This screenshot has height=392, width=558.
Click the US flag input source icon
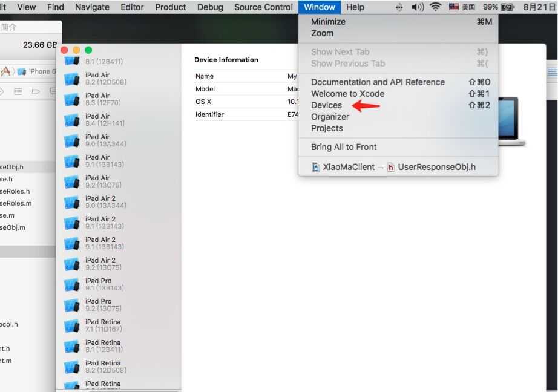click(x=454, y=7)
